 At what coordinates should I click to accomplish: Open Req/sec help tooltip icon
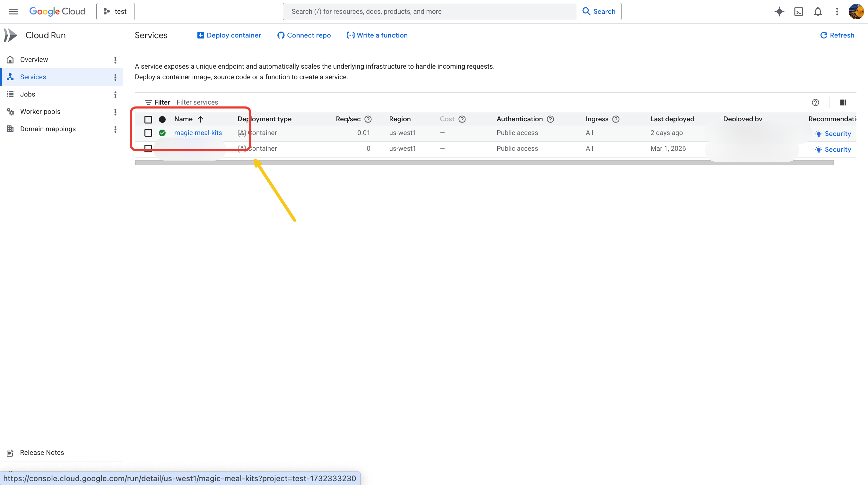(368, 119)
